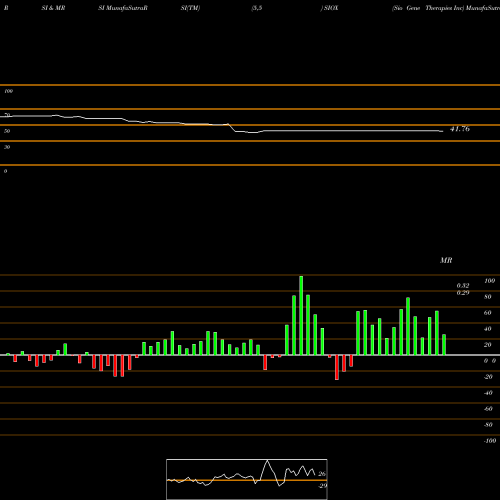This screenshot has height=500, width=500.
Task: Click the longest red MR histogram bar
Action: click(x=337, y=367)
